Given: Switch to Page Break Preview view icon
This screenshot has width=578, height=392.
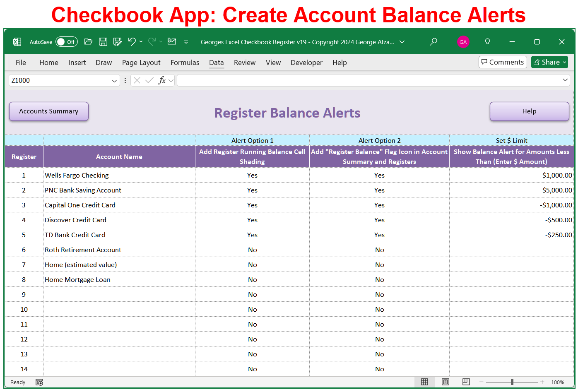Looking at the screenshot, I should 466,382.
